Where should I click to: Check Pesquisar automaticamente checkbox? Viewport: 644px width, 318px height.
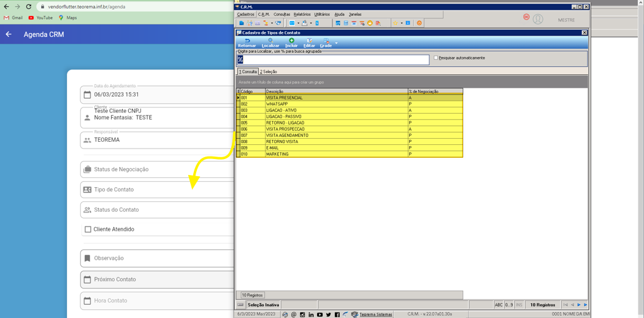[x=436, y=58]
